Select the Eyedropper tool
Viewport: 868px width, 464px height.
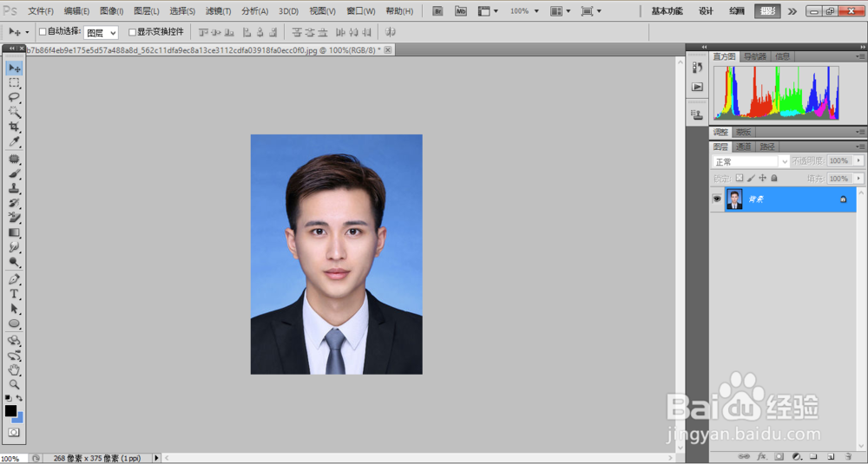(14, 141)
